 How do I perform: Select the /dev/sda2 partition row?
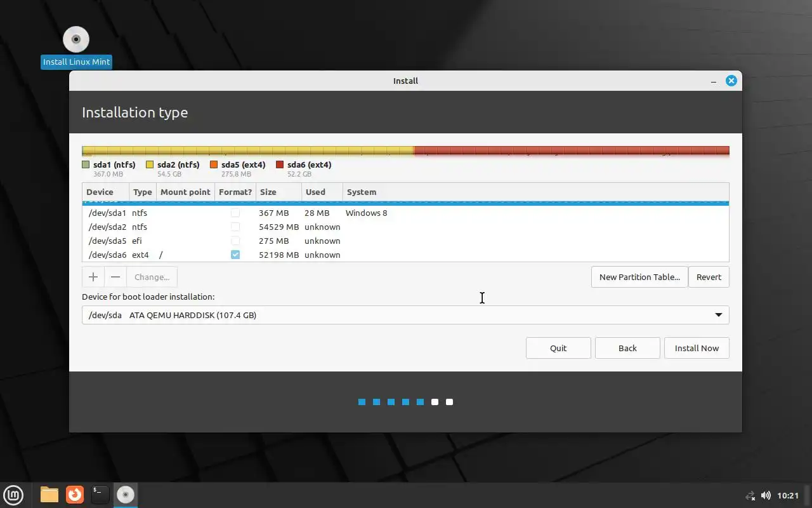tap(405, 227)
